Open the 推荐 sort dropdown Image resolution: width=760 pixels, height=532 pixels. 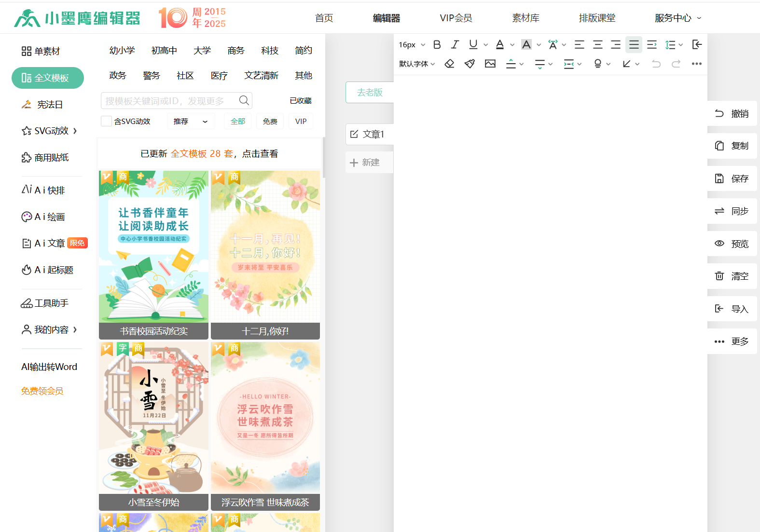pos(191,121)
